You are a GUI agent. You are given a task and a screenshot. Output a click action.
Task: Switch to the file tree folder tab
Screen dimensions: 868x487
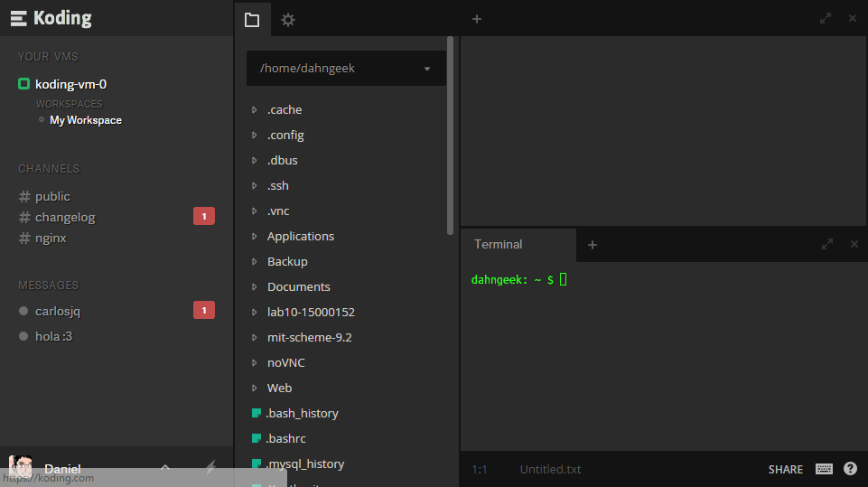(252, 19)
